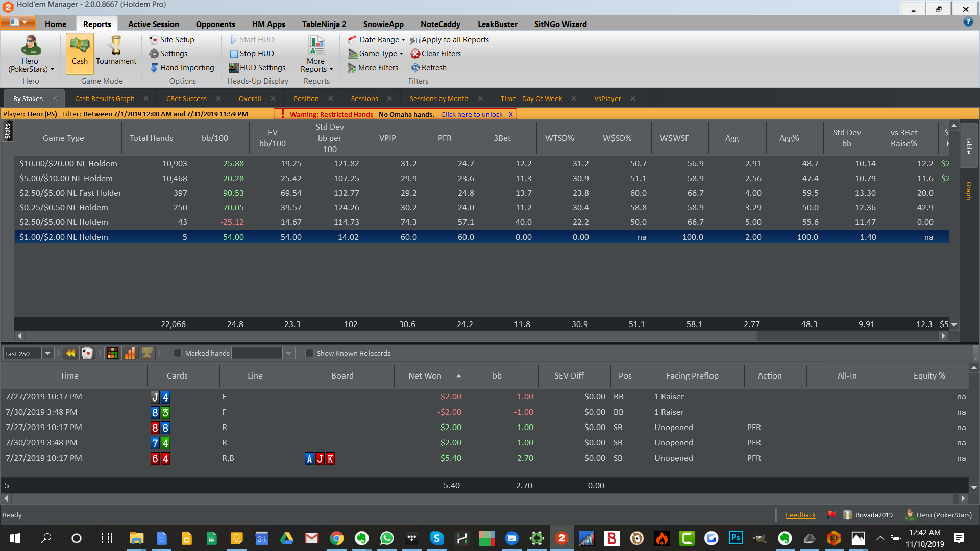Screen dimensions: 980x551
Task: Click the Stop HUD icon
Action: (x=234, y=54)
